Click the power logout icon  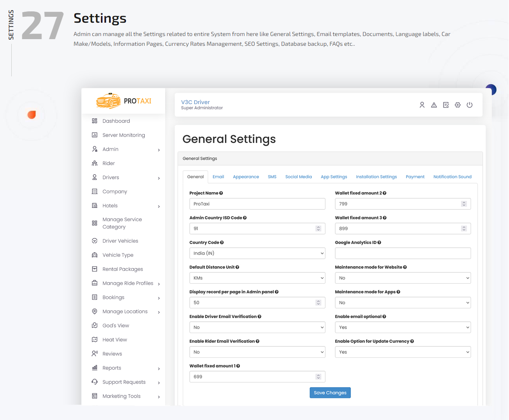pos(469,105)
